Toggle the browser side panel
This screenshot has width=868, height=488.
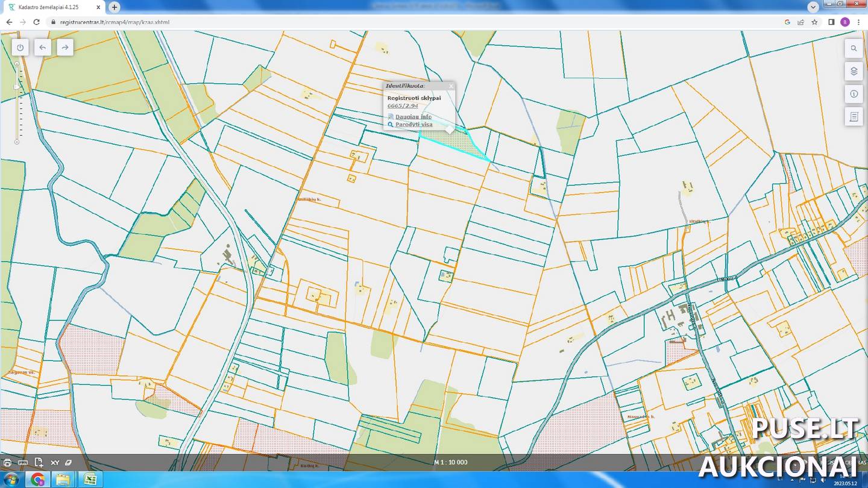pyautogui.click(x=831, y=22)
